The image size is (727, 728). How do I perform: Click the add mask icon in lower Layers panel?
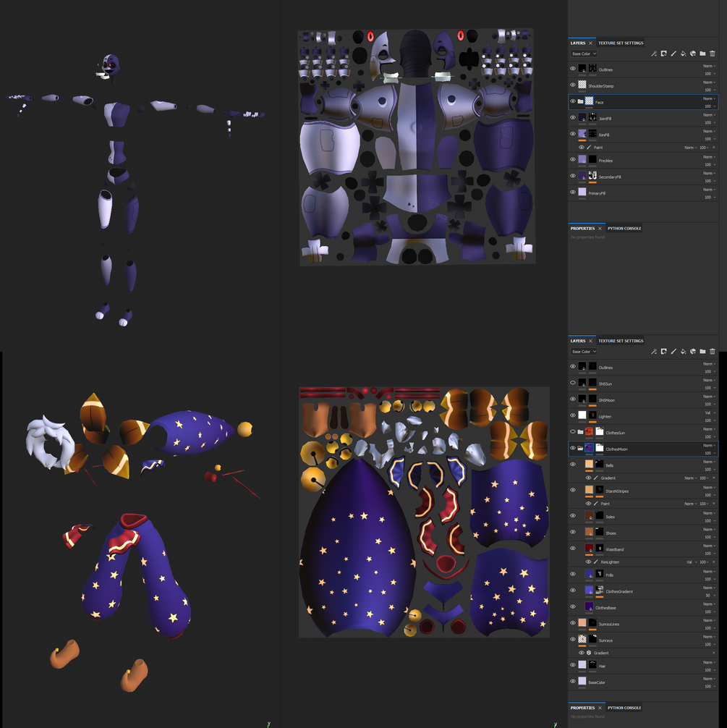(x=664, y=352)
